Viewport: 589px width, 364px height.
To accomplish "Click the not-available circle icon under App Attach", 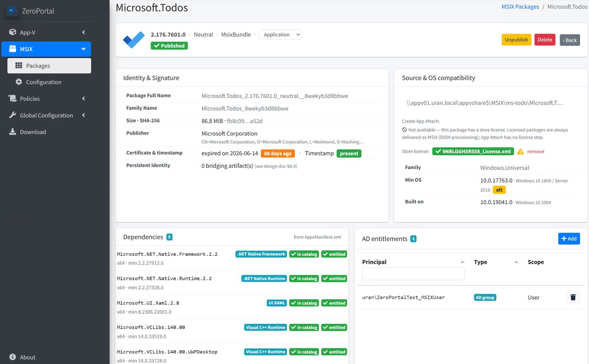I will (x=404, y=130).
